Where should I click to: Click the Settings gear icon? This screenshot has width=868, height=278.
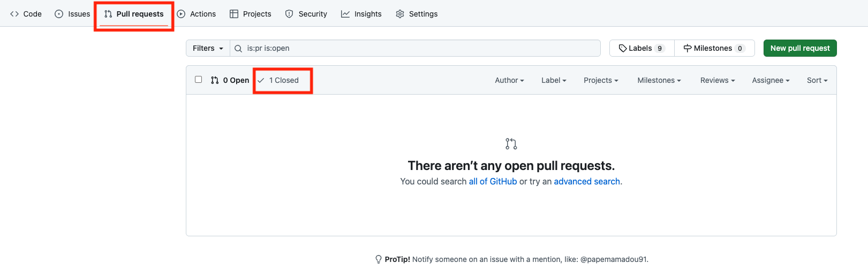tap(400, 14)
